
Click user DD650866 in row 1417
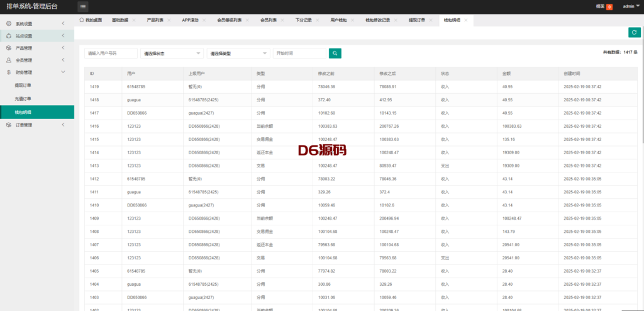(136, 113)
